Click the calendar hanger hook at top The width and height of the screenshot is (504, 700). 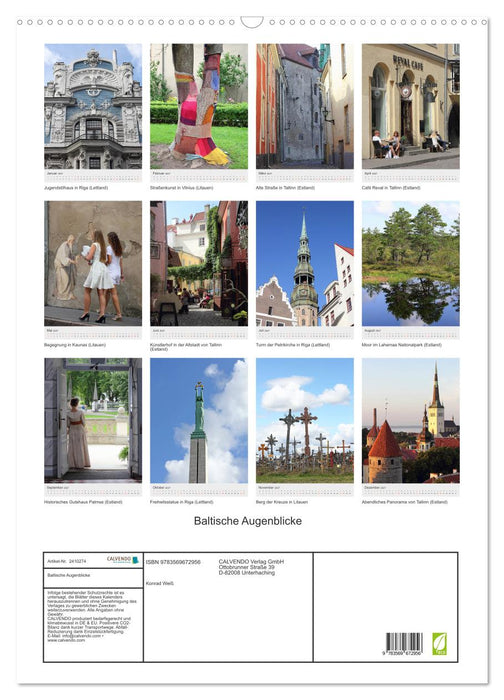[252, 22]
